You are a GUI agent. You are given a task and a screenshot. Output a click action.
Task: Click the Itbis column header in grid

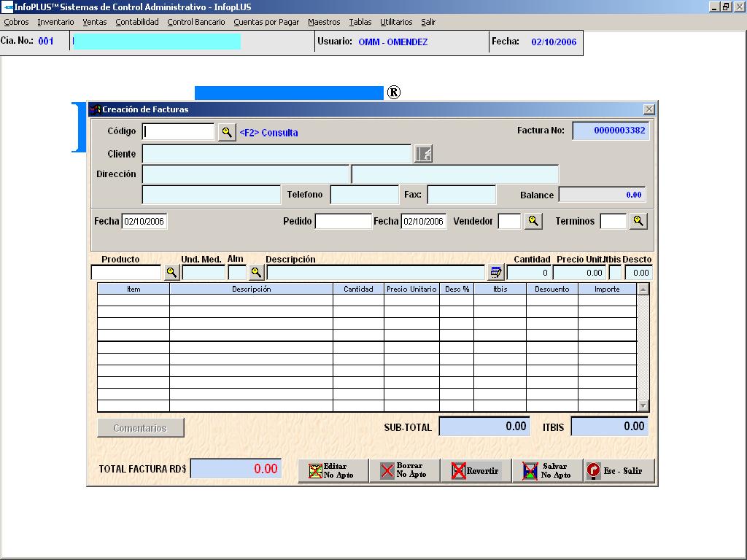point(500,289)
